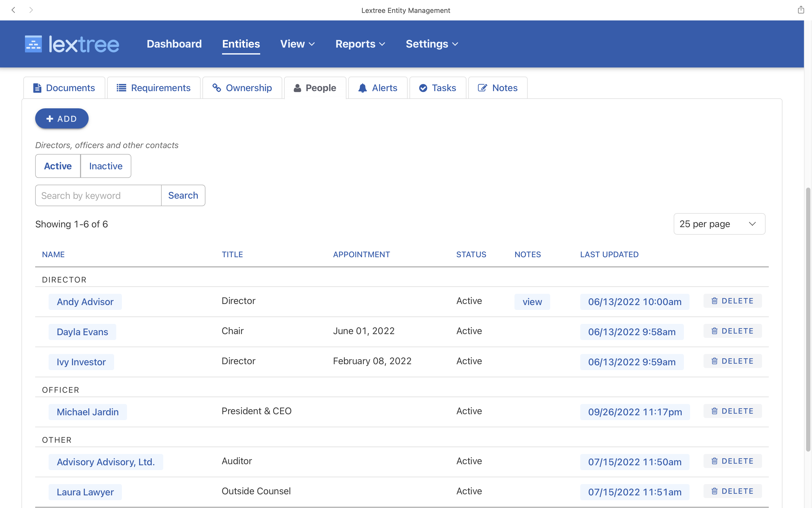
Task: Click the Ownership tab link icon
Action: click(217, 88)
